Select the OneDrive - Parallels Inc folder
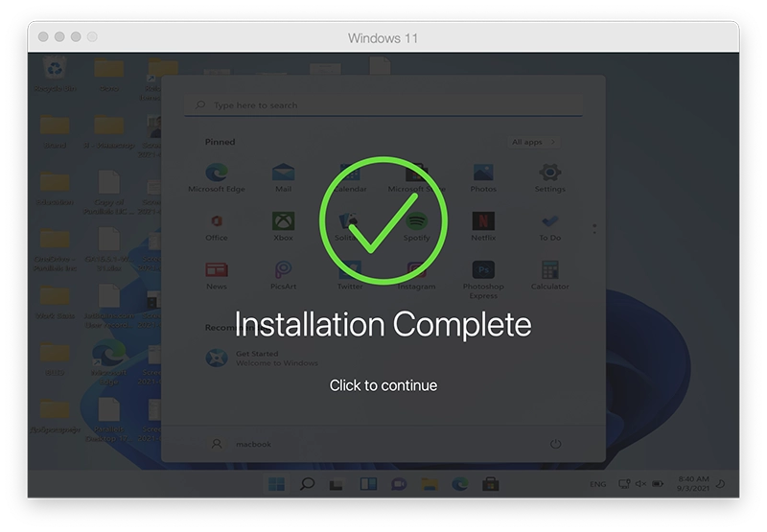This screenshot has width=767, height=532. point(55,250)
